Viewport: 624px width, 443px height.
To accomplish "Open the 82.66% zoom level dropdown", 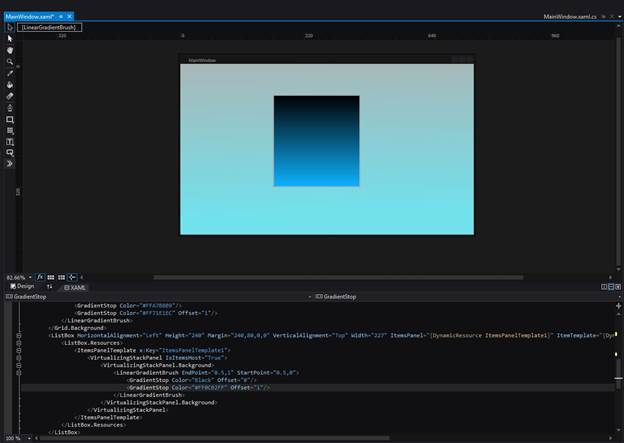I will coord(30,276).
